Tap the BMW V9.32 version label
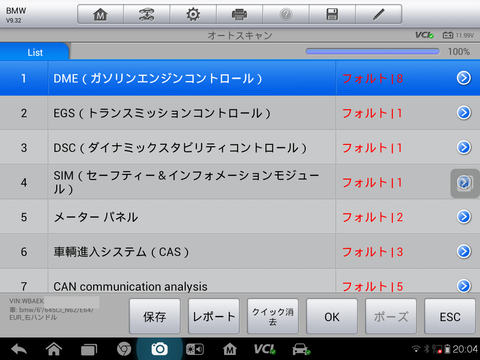 click(16, 15)
